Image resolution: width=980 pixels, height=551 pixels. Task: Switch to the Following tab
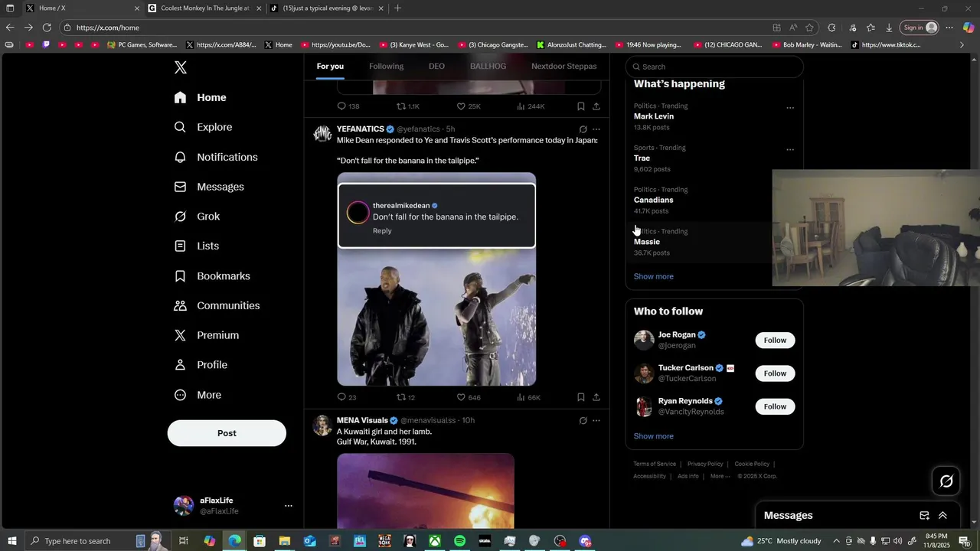click(x=386, y=67)
